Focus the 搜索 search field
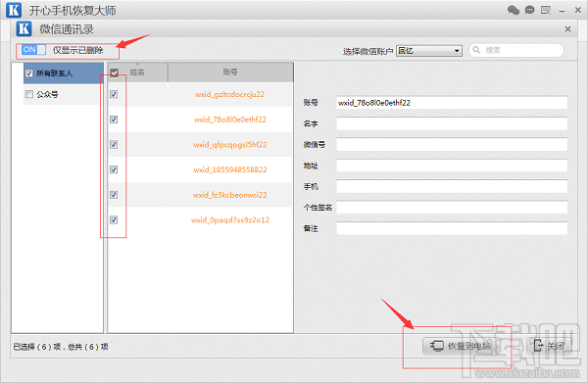Image resolution: width=588 pixels, height=383 pixels. pyautogui.click(x=516, y=50)
